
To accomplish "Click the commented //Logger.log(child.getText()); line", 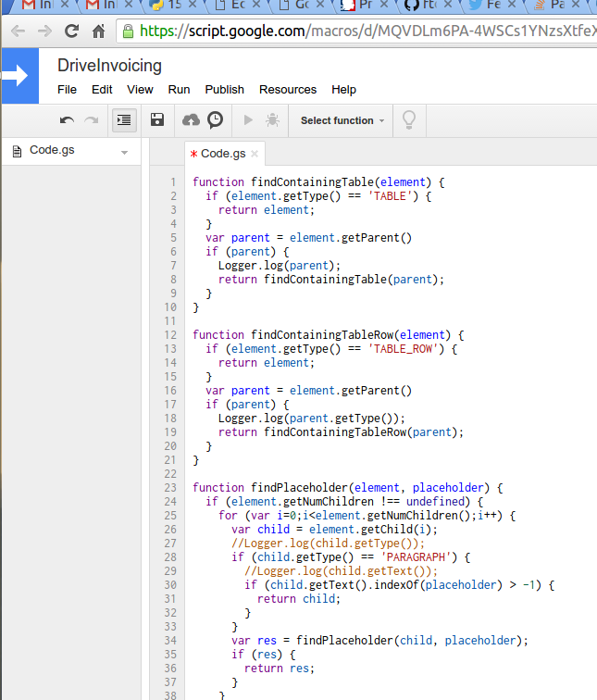I will coord(341,571).
